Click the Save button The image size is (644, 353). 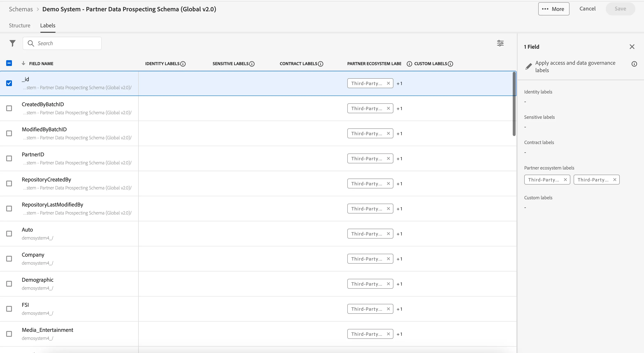[x=620, y=9]
